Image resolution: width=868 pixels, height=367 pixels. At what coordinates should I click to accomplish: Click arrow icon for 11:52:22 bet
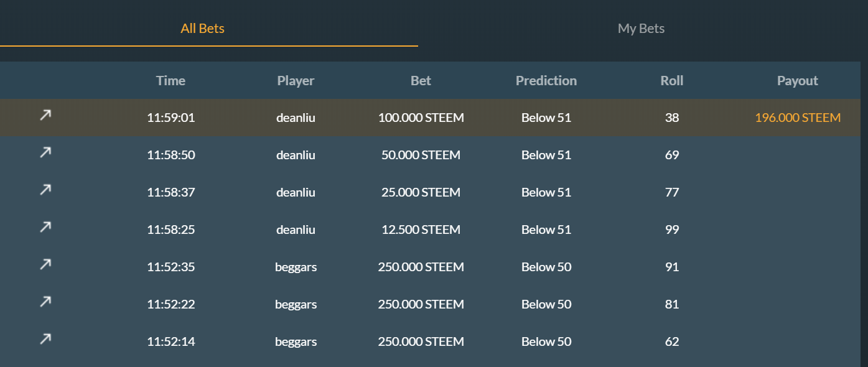pos(45,302)
